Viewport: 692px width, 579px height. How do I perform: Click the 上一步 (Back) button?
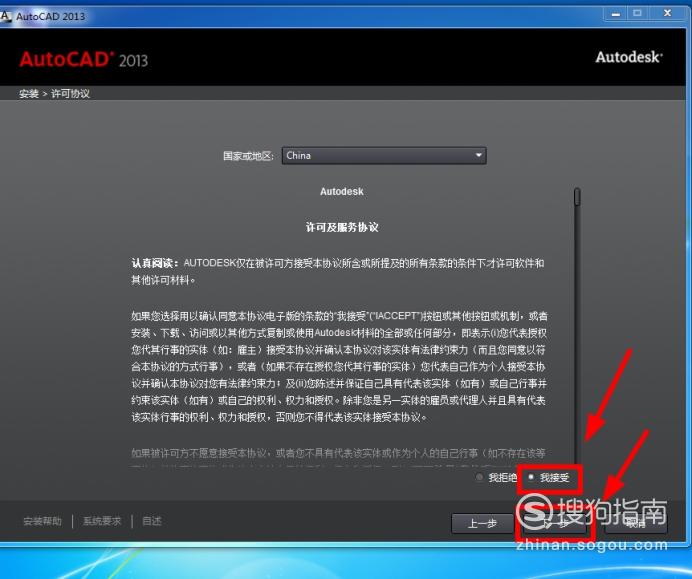(x=482, y=523)
